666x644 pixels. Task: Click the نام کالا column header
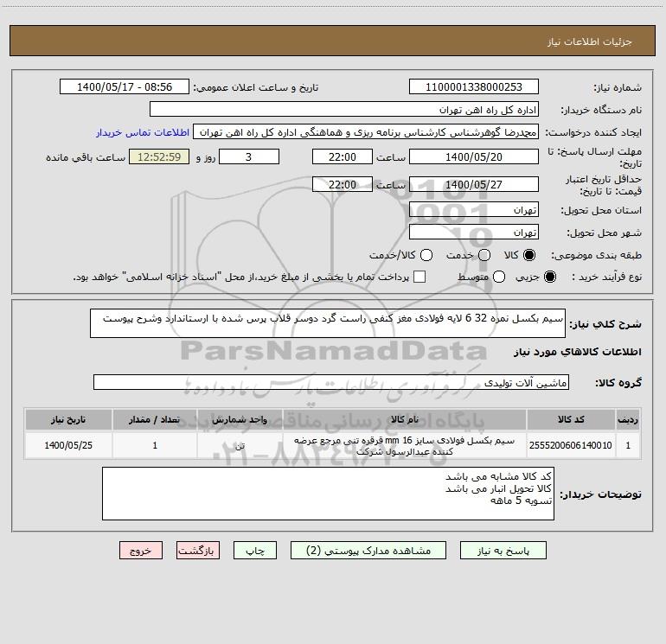(405, 419)
